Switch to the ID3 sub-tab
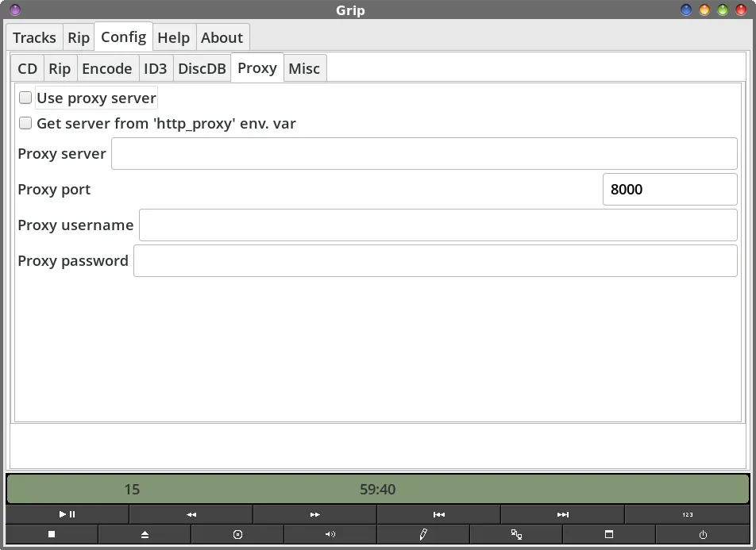This screenshot has width=756, height=550. [156, 68]
